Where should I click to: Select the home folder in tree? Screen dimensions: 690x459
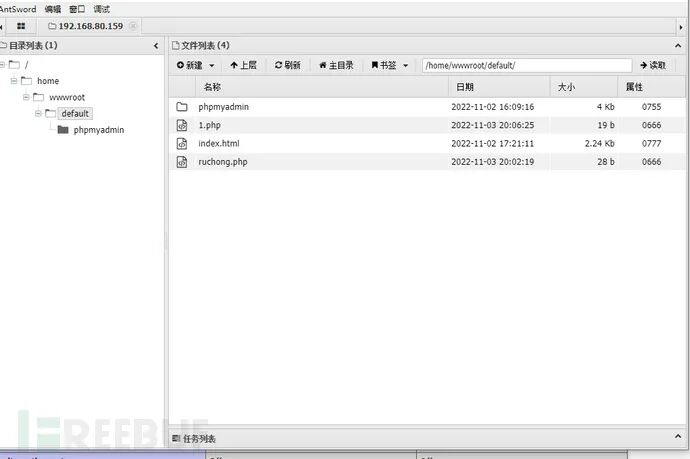(x=48, y=81)
